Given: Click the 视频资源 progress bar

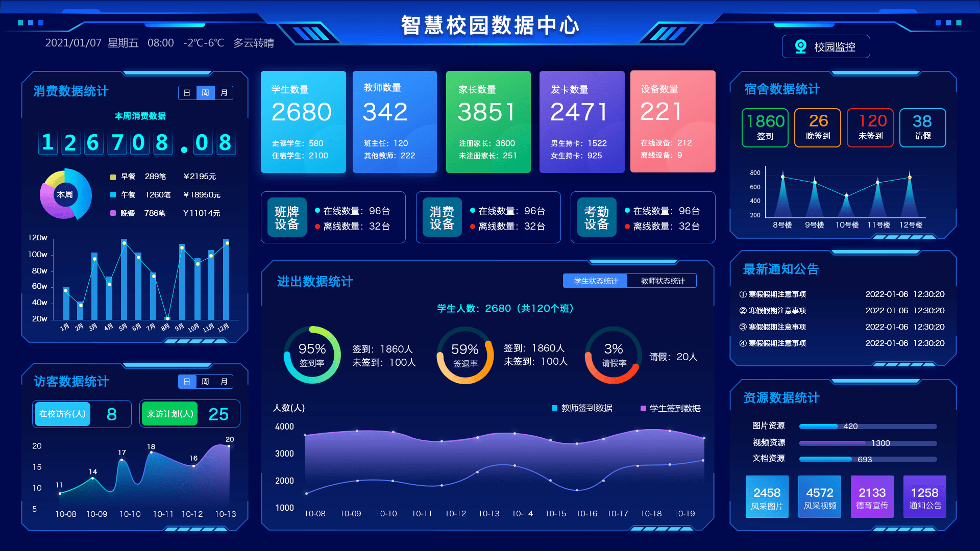Looking at the screenshot, I should point(868,443).
